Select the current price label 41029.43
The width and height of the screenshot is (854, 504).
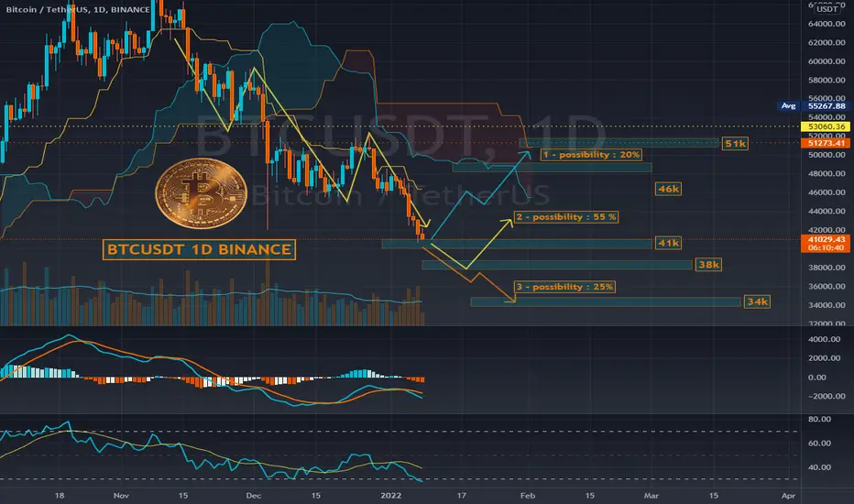(x=826, y=239)
